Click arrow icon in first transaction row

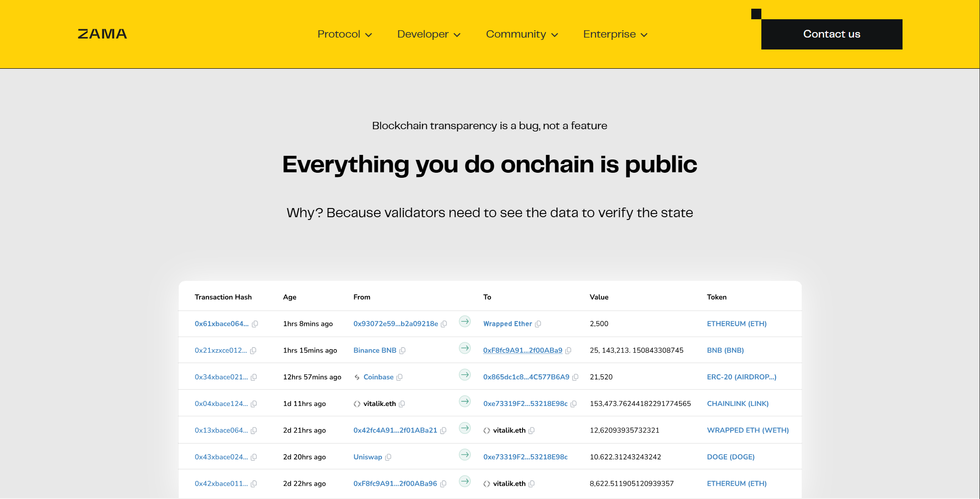pyautogui.click(x=465, y=321)
